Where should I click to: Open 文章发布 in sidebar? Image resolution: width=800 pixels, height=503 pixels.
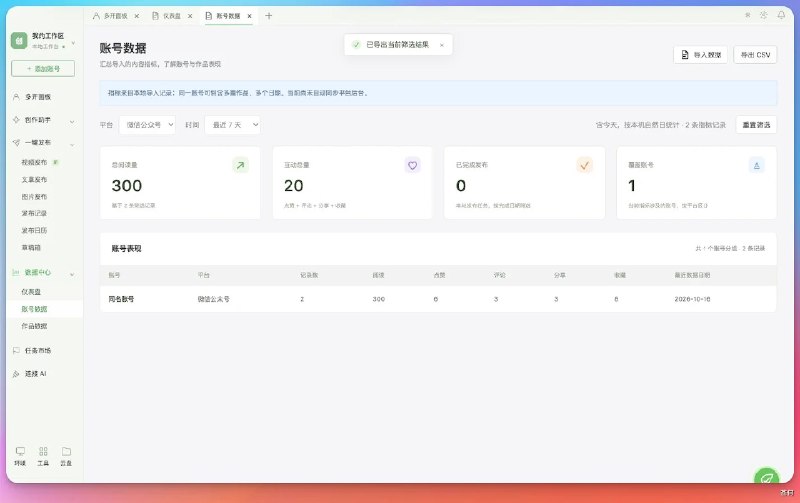coord(34,180)
